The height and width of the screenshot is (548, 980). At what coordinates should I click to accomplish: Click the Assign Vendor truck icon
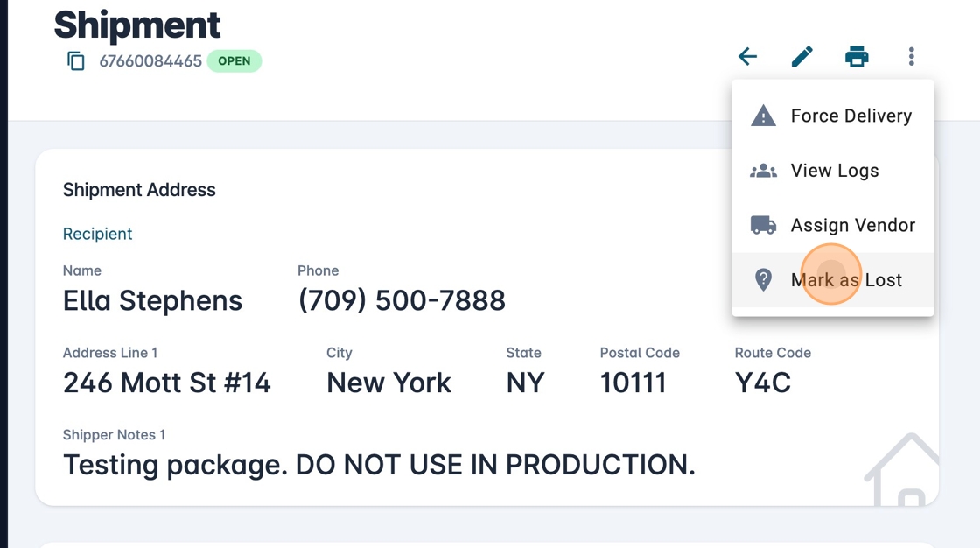[x=763, y=225]
